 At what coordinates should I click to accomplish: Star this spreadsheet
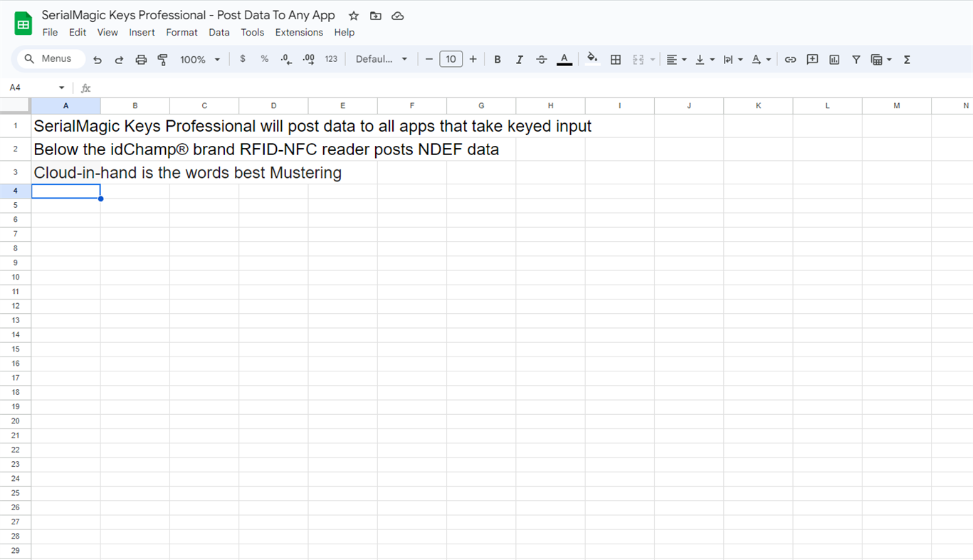(x=354, y=16)
